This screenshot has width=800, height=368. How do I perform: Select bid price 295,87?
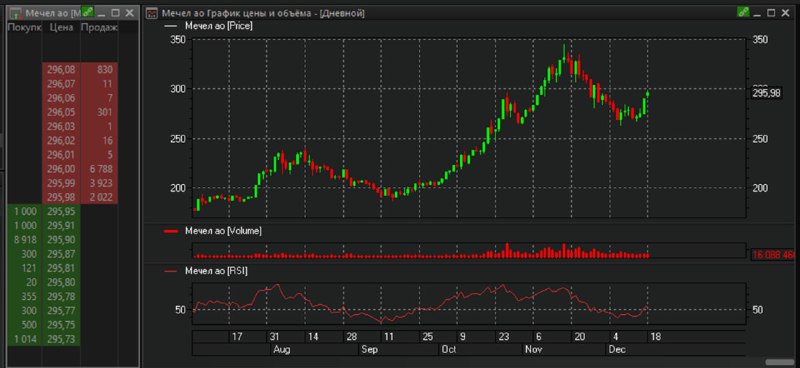[61, 254]
